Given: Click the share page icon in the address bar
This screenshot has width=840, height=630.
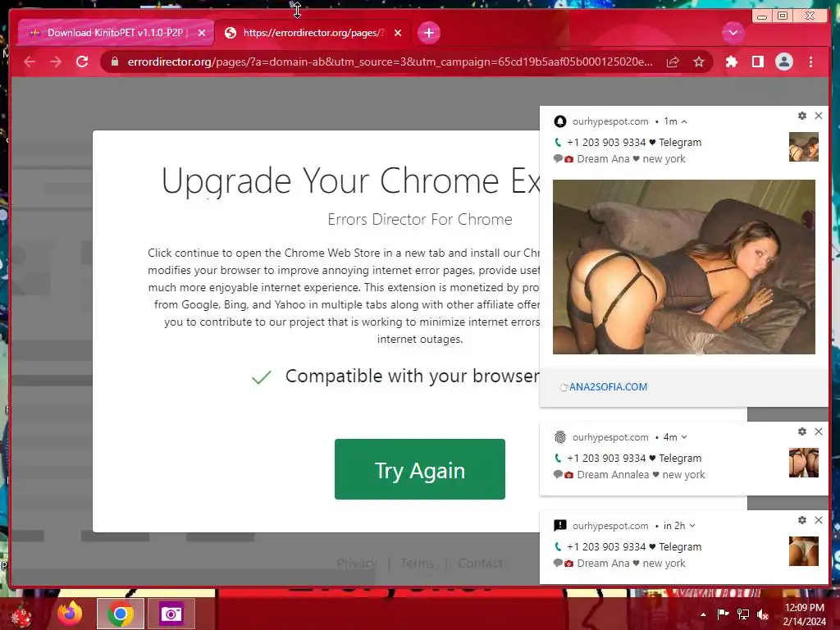Looking at the screenshot, I should pos(673,62).
